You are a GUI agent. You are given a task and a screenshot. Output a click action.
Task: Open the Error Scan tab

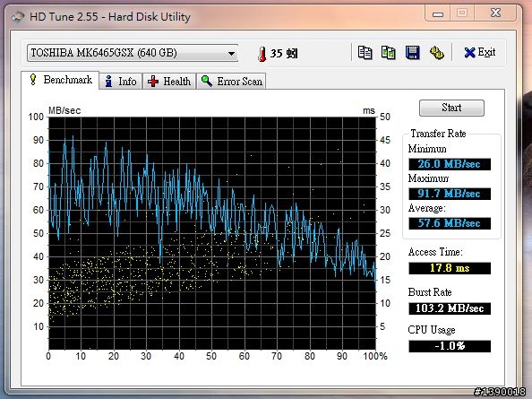click(231, 82)
